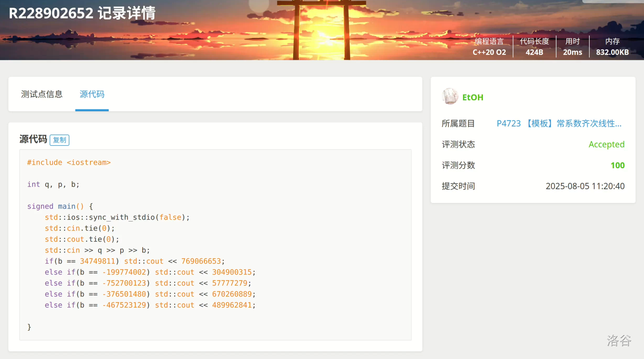The height and width of the screenshot is (359, 644).
Task: Click the #include <iostream> code line
Action: [69, 162]
